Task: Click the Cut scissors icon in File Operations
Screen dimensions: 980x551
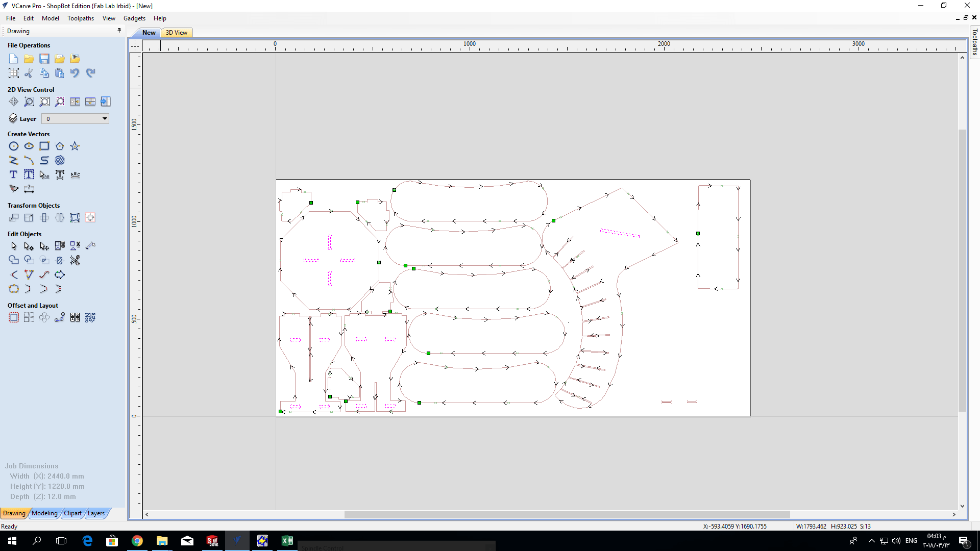Action: click(29, 73)
